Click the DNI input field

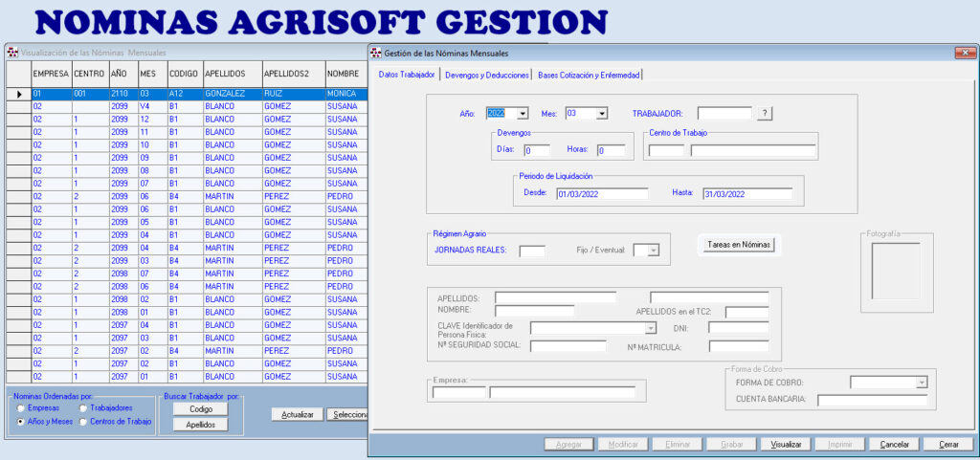(739, 328)
